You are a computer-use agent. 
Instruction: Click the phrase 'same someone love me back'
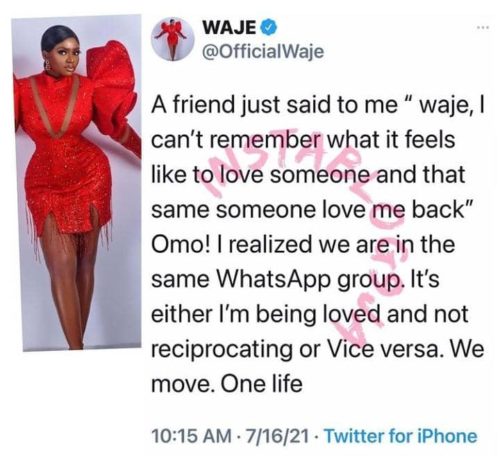coord(308,210)
